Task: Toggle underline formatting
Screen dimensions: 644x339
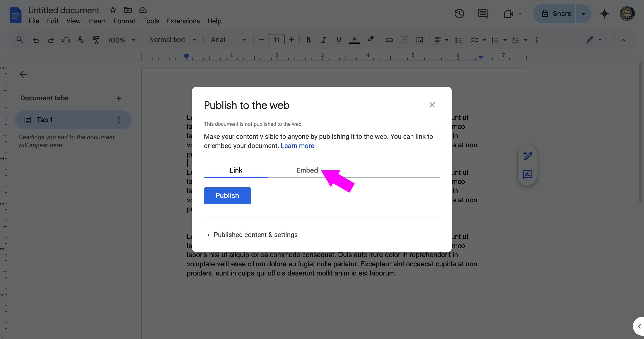Action: point(339,40)
